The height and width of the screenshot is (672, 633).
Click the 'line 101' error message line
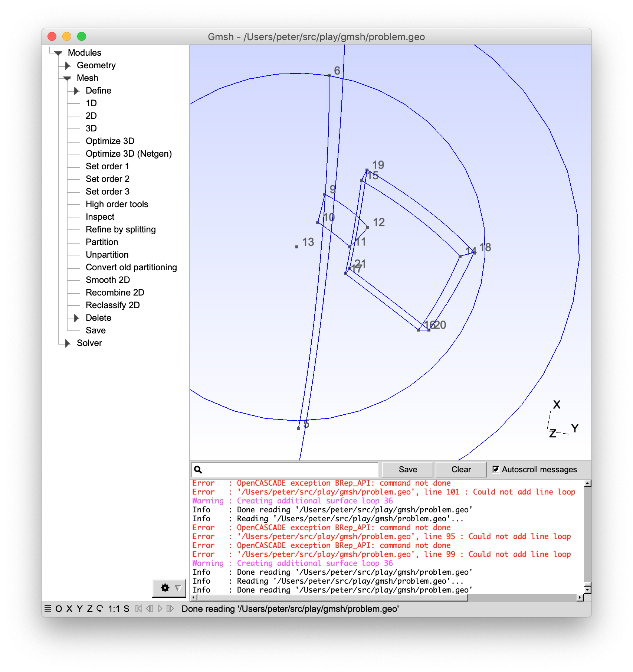point(384,492)
